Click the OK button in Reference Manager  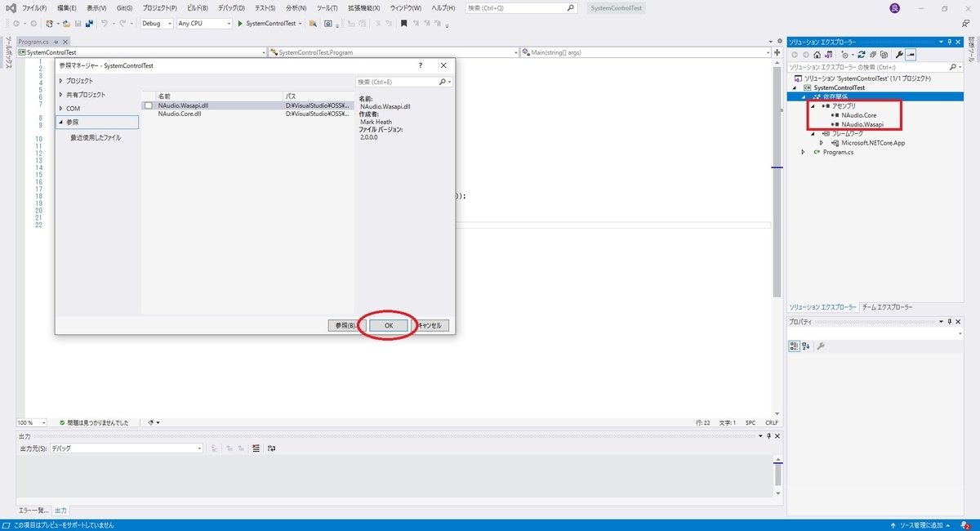tap(390, 325)
